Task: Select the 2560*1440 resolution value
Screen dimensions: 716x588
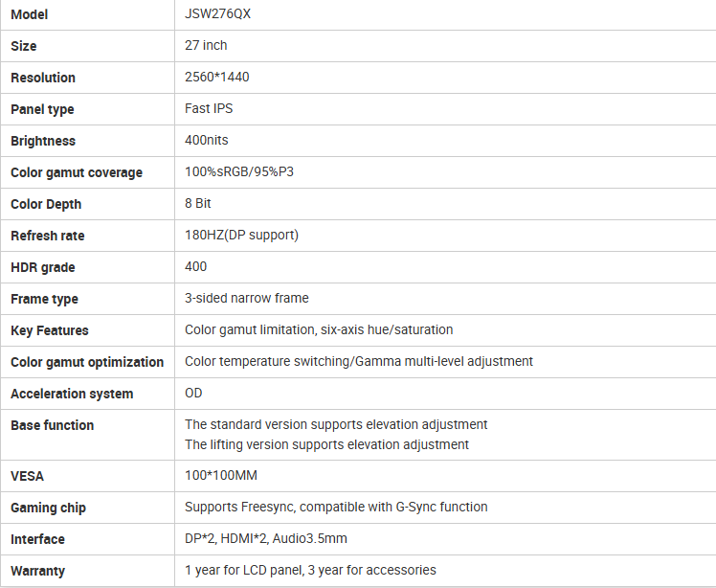Action: point(217,78)
